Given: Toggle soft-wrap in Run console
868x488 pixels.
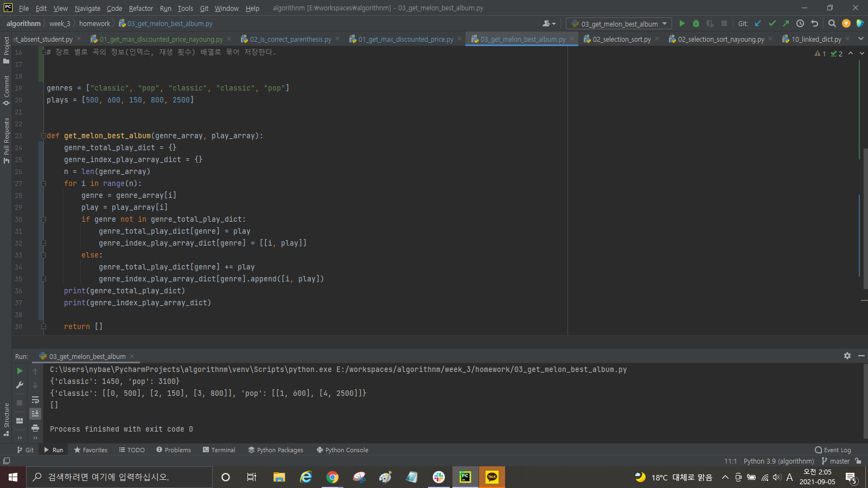Looking at the screenshot, I should pyautogui.click(x=35, y=400).
